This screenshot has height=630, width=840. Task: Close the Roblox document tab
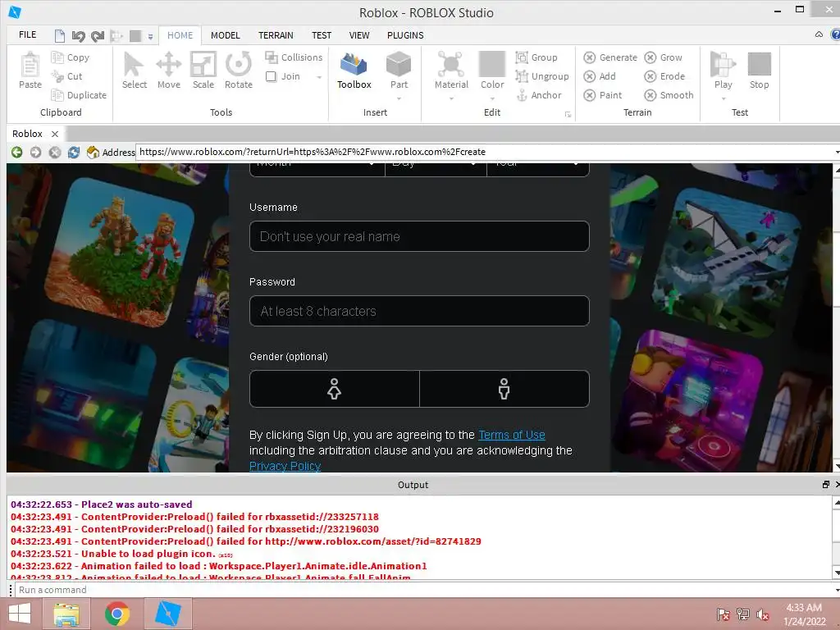tap(55, 134)
